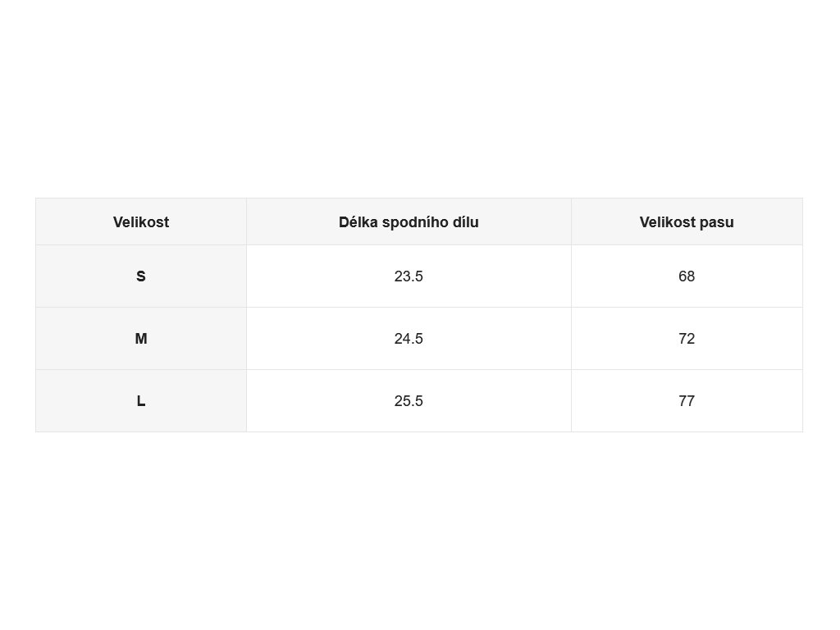Image resolution: width=840 pixels, height=630 pixels.
Task: Click the Velikost column header
Action: [141, 221]
